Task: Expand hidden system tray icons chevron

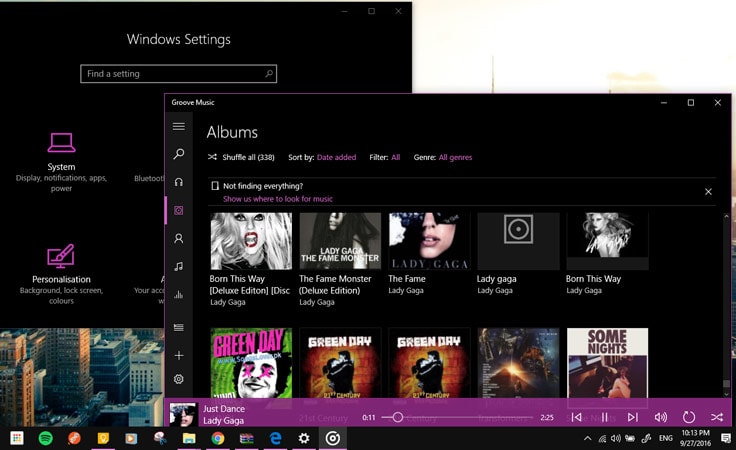Action: click(x=587, y=438)
